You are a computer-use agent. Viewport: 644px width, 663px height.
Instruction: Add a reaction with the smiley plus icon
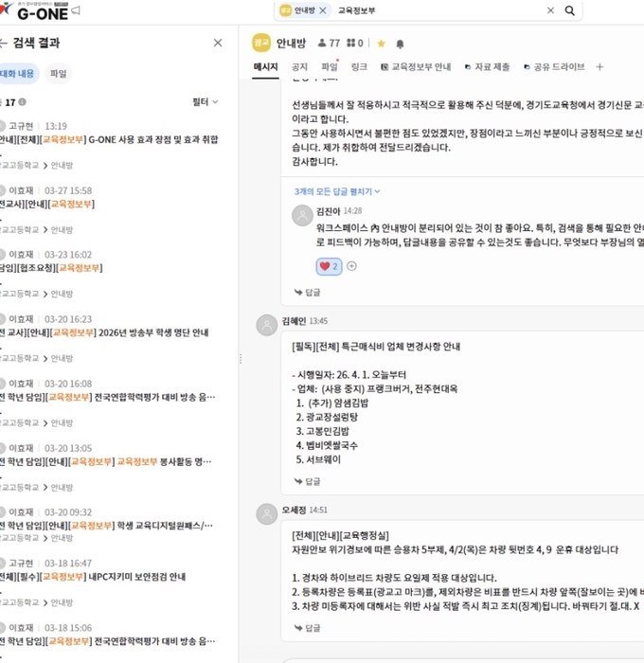pos(351,266)
